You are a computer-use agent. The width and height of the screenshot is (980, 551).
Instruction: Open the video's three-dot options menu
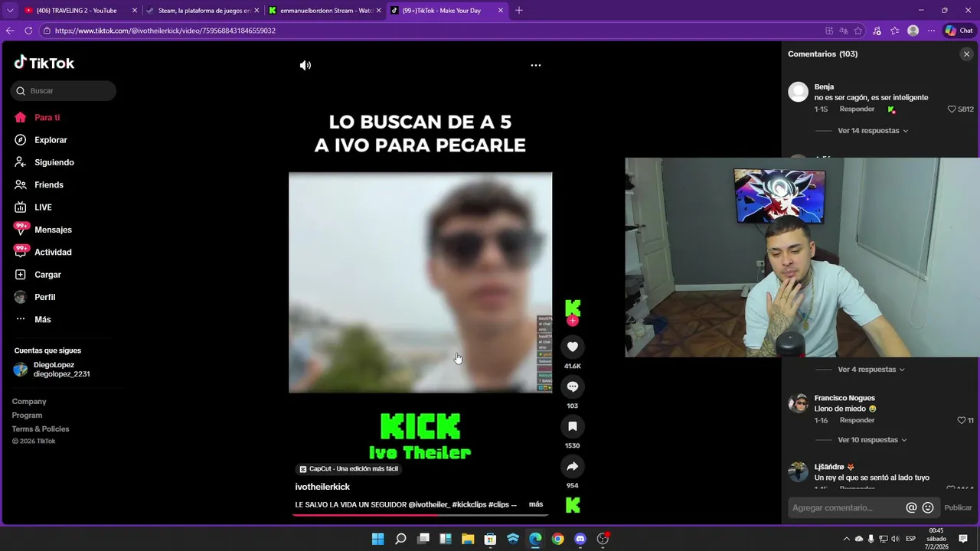tap(536, 65)
